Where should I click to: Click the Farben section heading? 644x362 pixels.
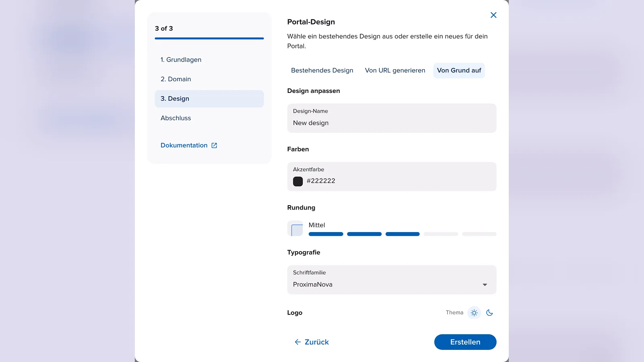tap(298, 149)
